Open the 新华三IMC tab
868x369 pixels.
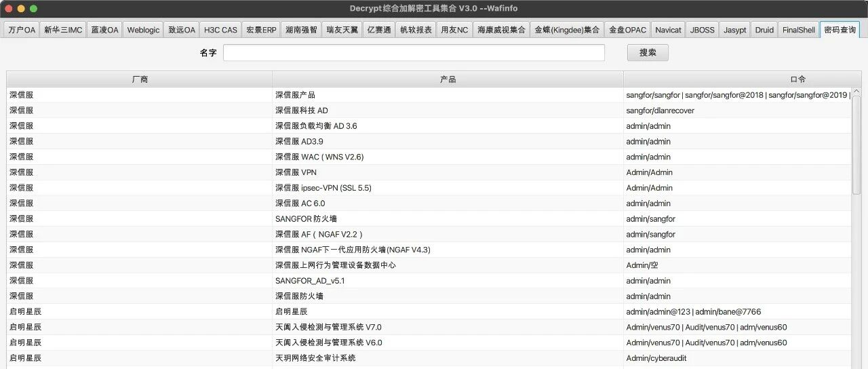coord(63,30)
